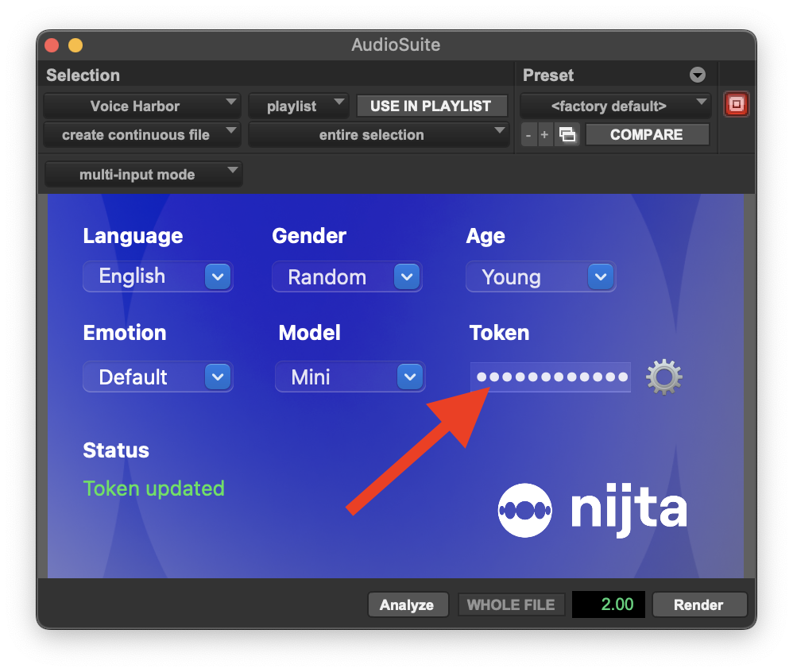Toggle the COMPARE button
The width and height of the screenshot is (793, 672).
(646, 134)
